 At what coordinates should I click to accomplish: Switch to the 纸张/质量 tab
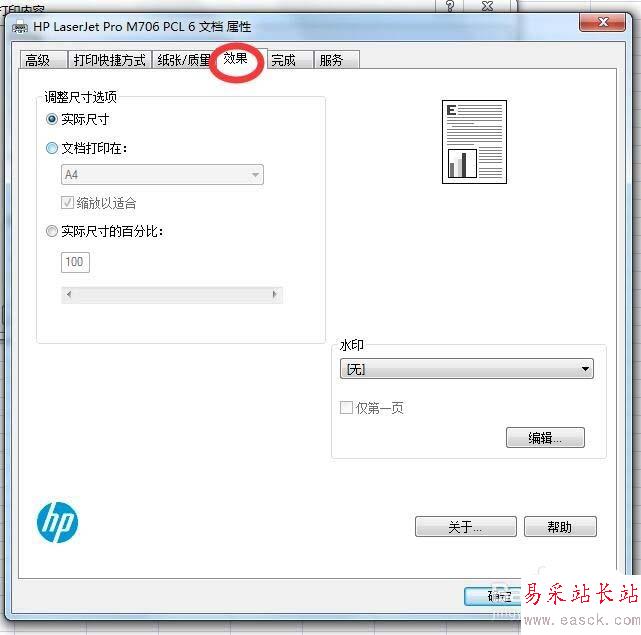coord(183,60)
